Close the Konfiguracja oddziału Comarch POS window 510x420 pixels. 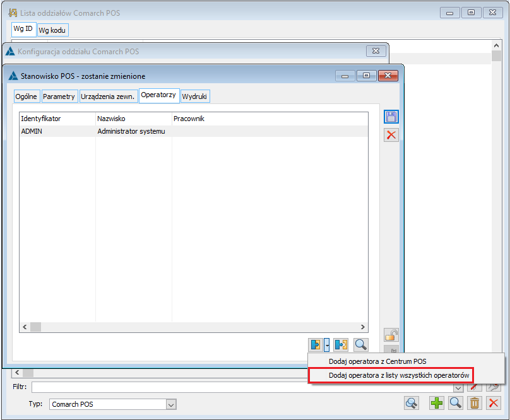coord(376,51)
